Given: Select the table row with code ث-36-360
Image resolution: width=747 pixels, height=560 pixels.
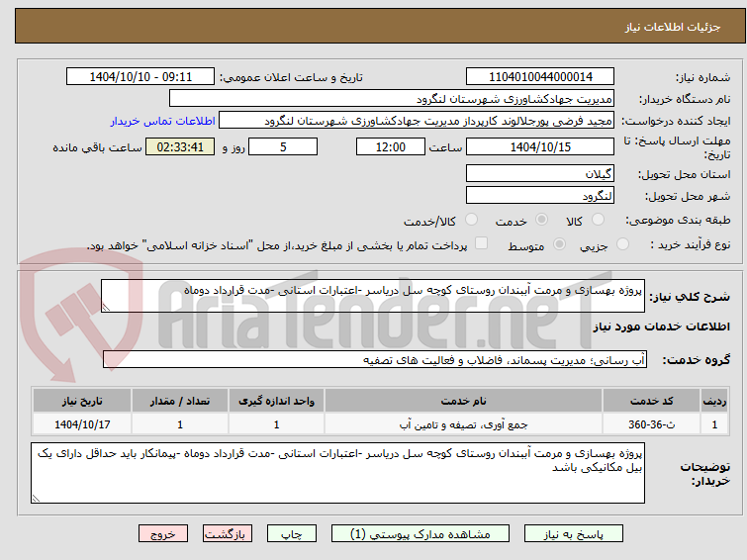Looking at the screenshot, I should [380, 424].
